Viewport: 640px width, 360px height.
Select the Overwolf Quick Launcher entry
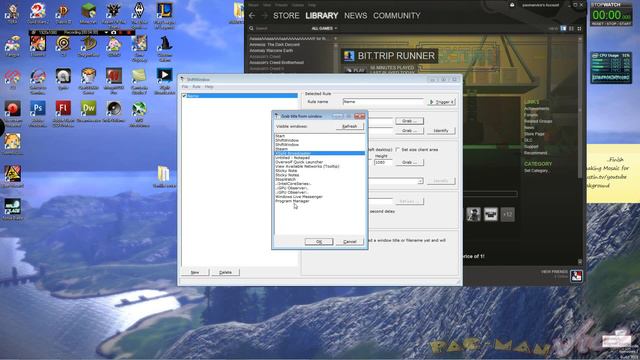320,162
